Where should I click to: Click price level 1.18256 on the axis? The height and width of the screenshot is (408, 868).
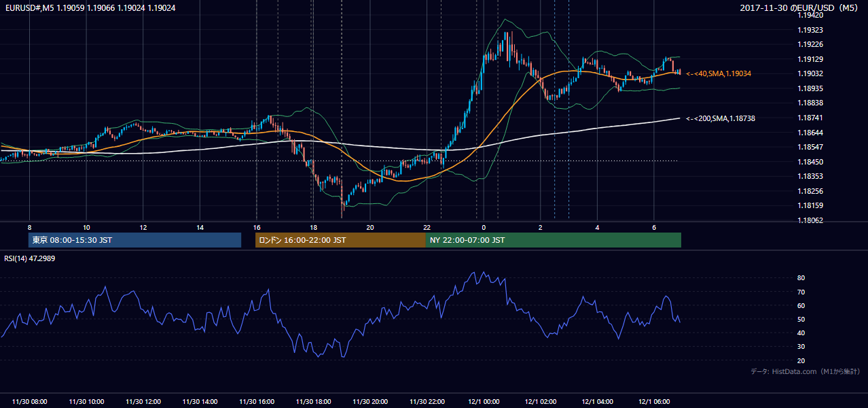(x=811, y=191)
